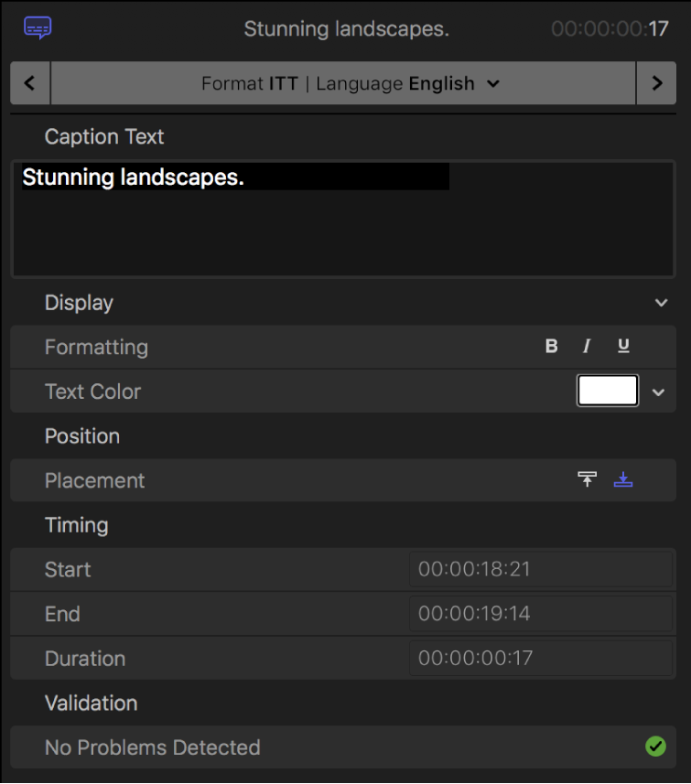
Task: Go to the previous caption with the left arrow
Action: click(29, 82)
